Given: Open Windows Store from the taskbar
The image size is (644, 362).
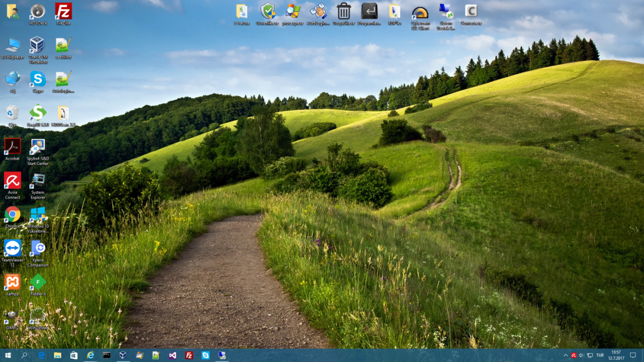Looking at the screenshot, I should coord(74,355).
